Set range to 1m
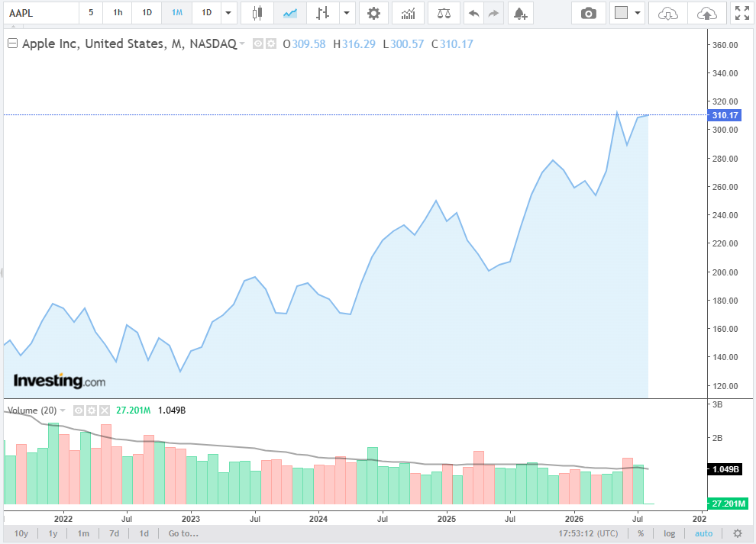This screenshot has width=756, height=544. (83, 533)
